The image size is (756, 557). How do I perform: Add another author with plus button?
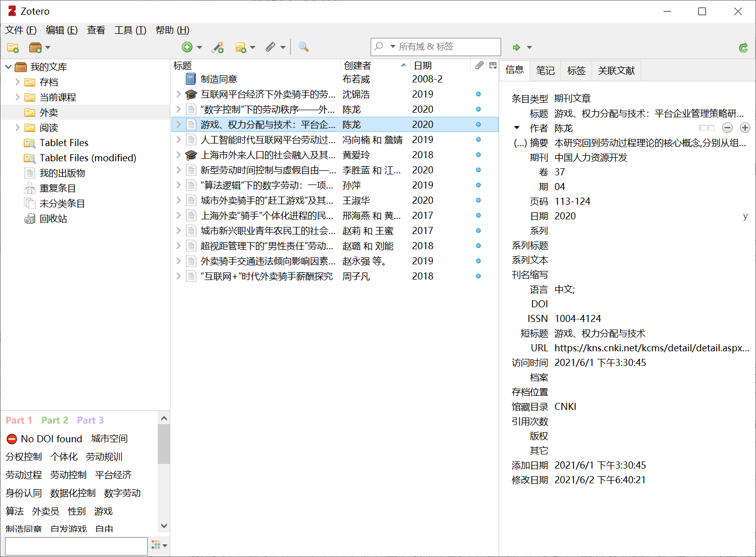click(745, 128)
